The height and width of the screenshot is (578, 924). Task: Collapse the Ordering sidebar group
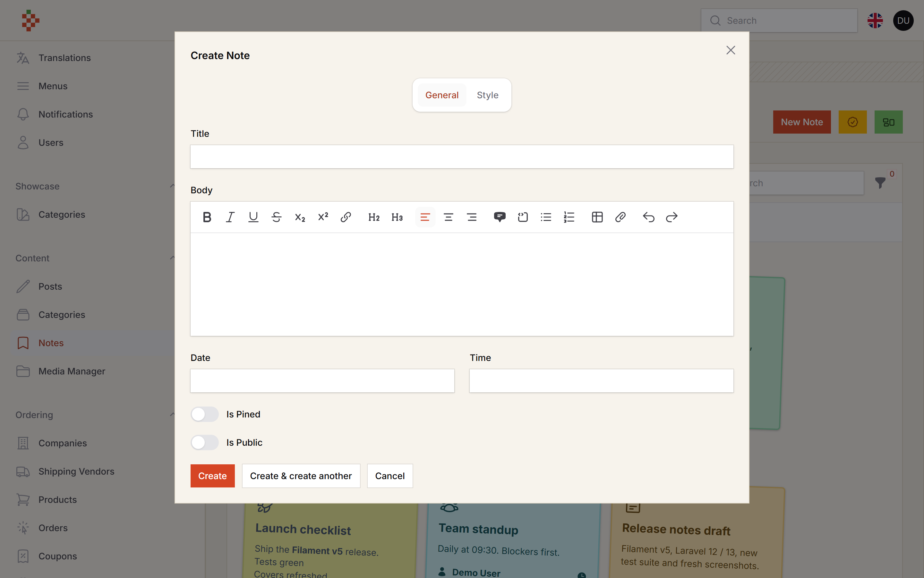[x=172, y=415]
